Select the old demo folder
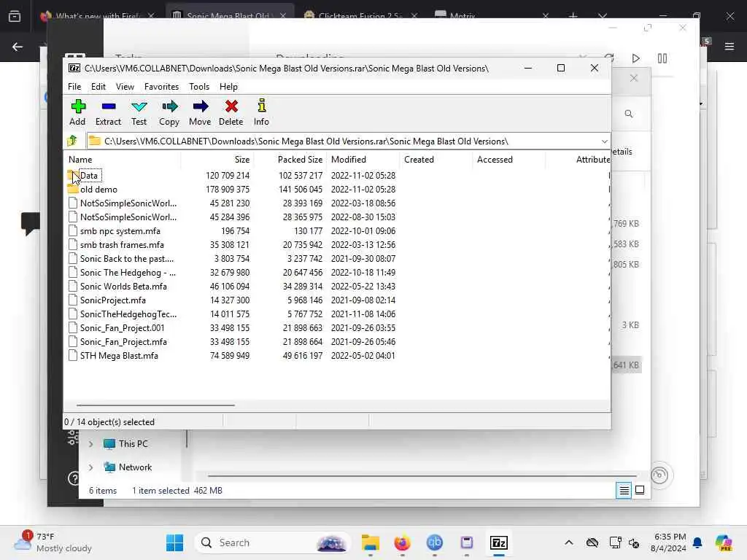The width and height of the screenshot is (747, 560). 98,190
